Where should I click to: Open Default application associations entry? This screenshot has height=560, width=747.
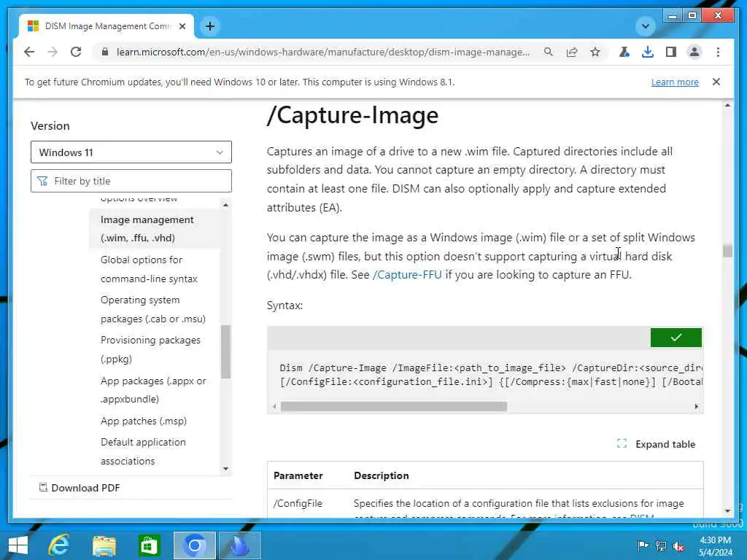tap(143, 451)
